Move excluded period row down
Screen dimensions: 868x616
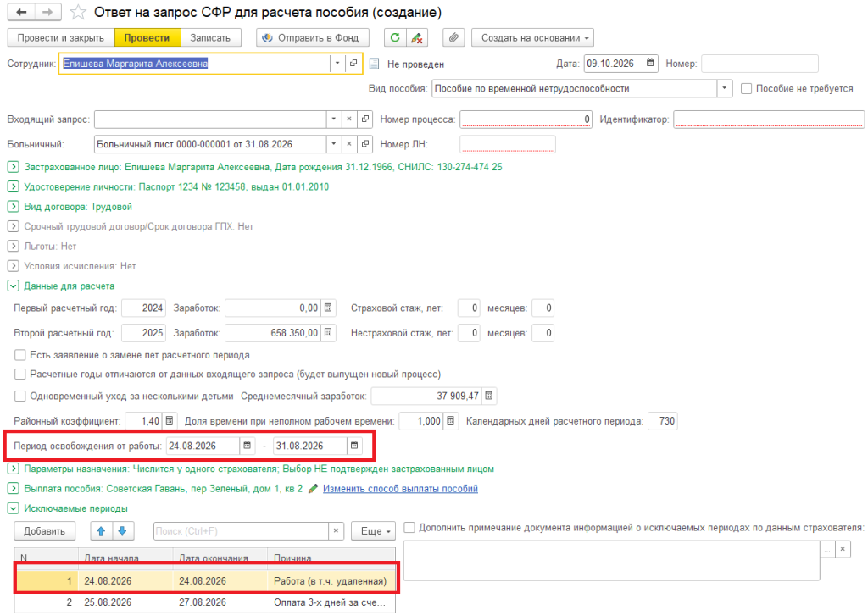[122, 530]
